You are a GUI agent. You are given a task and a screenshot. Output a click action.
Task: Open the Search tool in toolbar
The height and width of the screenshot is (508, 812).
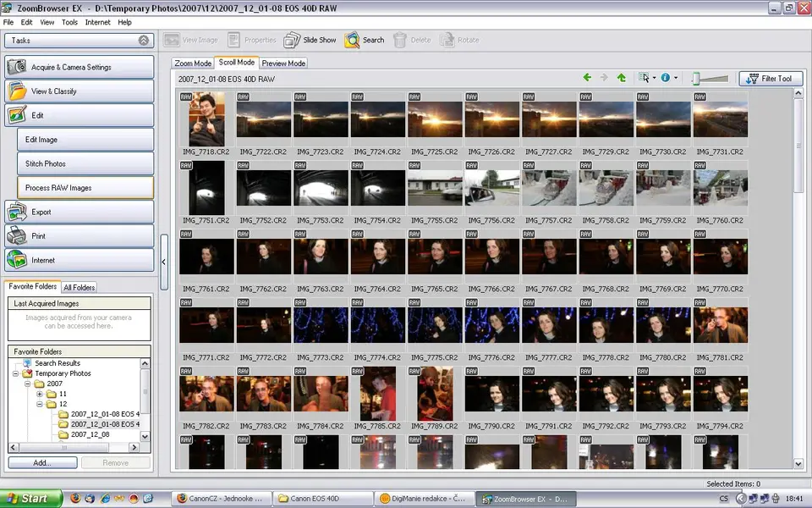point(352,40)
